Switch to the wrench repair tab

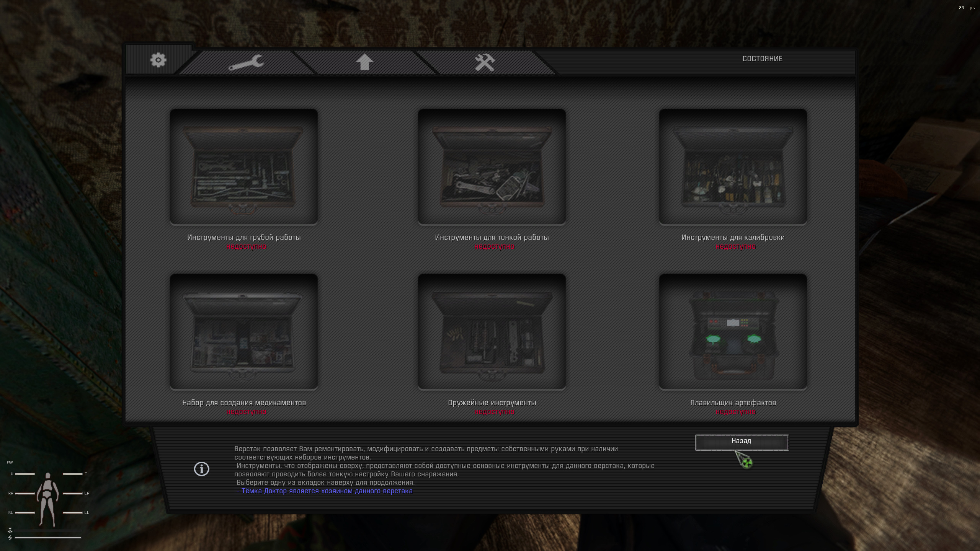pos(246,62)
